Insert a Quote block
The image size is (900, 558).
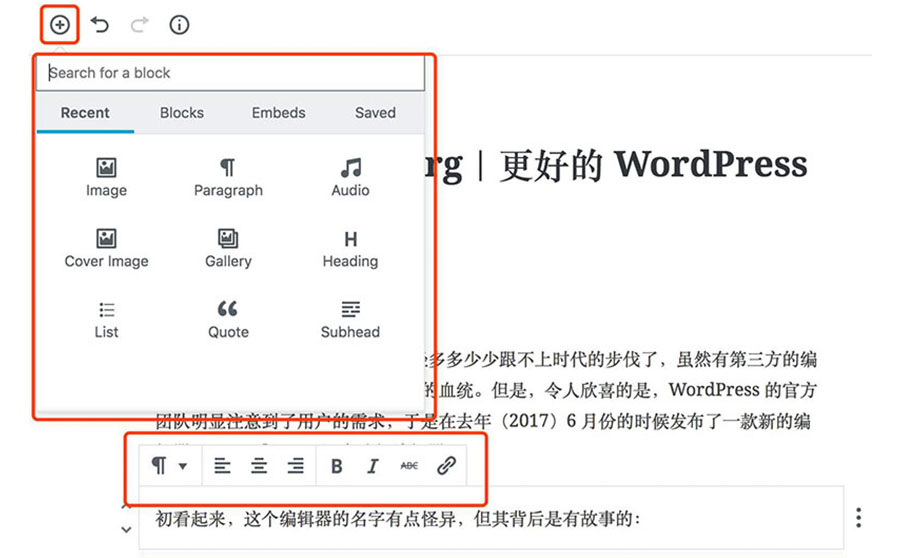click(x=228, y=320)
